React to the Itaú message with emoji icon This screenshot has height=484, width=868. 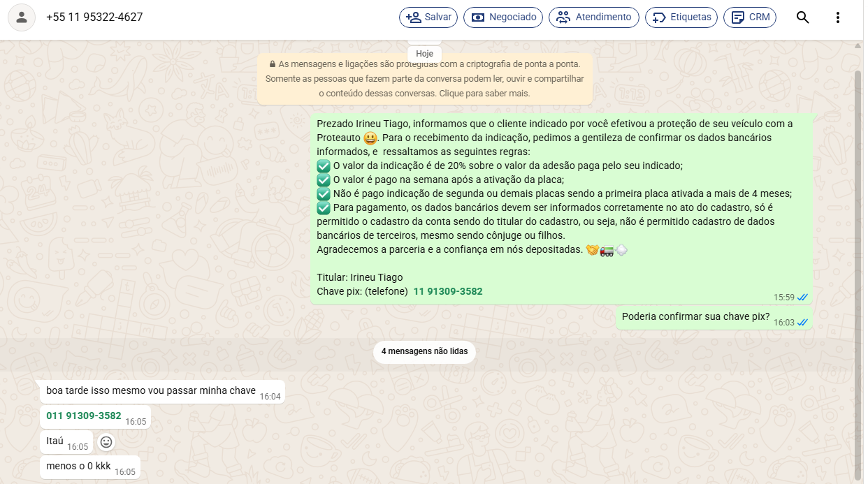coord(106,442)
